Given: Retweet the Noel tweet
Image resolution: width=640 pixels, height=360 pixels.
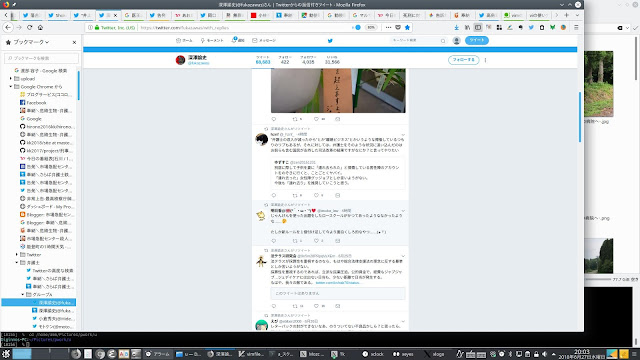Looking at the screenshot, I should [295, 195].
